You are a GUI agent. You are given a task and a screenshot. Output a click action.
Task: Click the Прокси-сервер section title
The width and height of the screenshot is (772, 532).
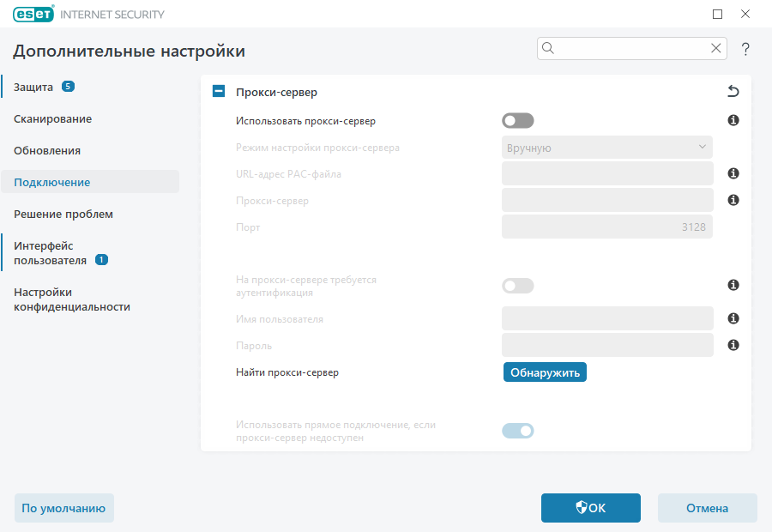277,92
